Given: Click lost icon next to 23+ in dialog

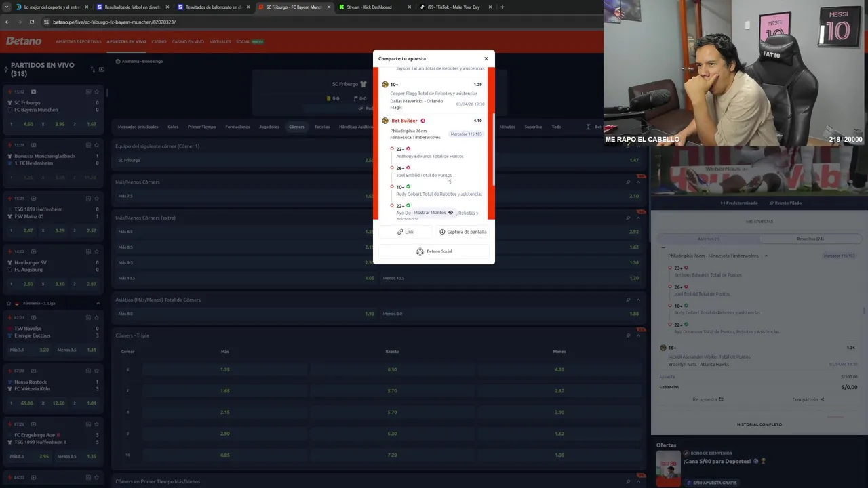Looking at the screenshot, I should [408, 149].
